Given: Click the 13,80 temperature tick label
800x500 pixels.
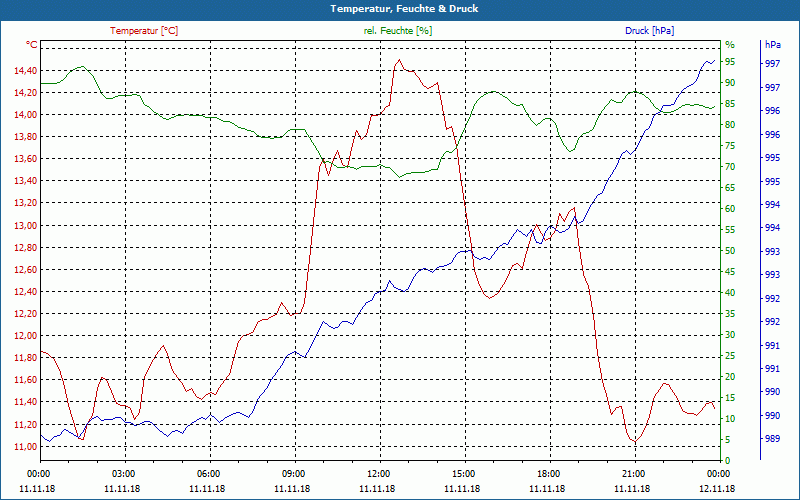Looking at the screenshot, I should point(26,137).
